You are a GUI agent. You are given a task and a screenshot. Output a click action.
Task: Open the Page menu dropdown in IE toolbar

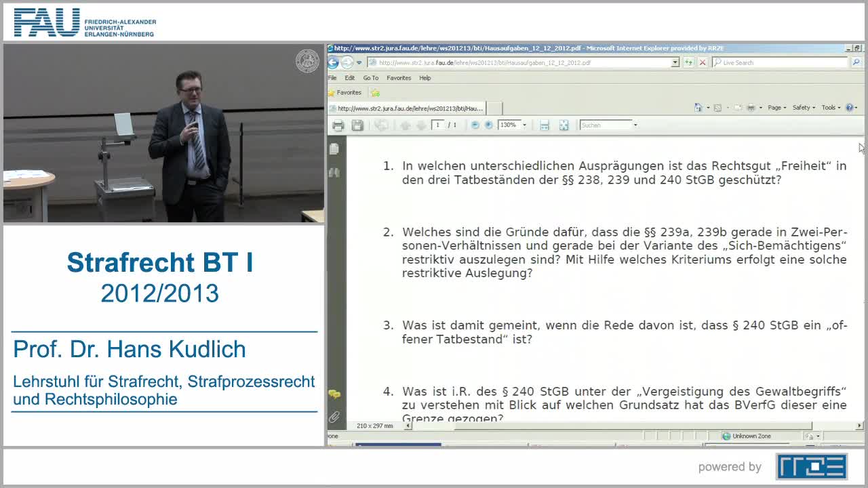tap(775, 107)
